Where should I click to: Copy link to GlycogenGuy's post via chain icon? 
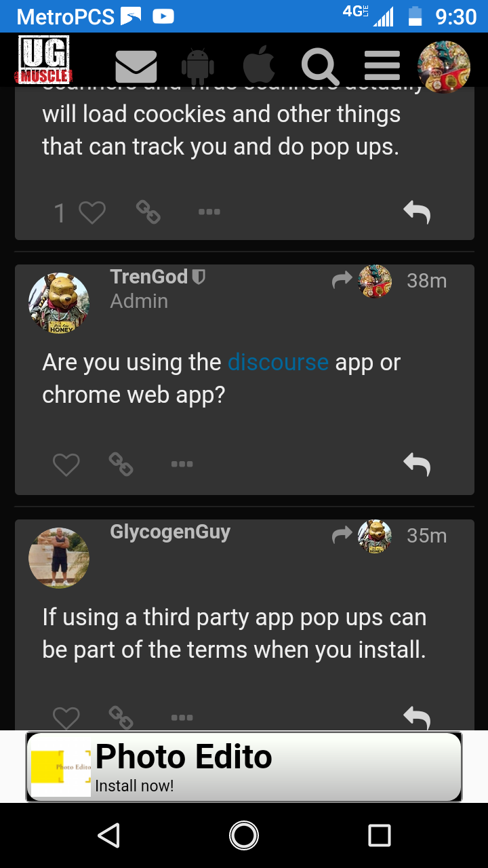[x=121, y=717]
